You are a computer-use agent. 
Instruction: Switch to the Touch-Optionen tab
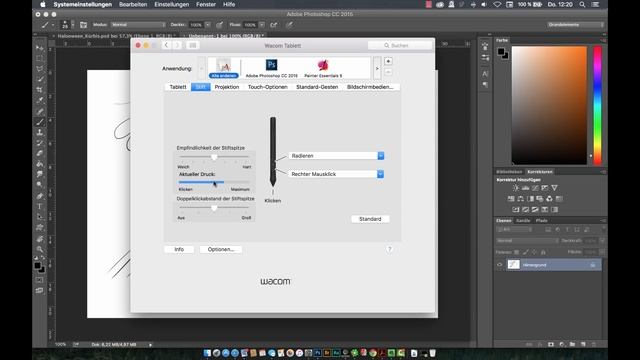click(x=268, y=87)
